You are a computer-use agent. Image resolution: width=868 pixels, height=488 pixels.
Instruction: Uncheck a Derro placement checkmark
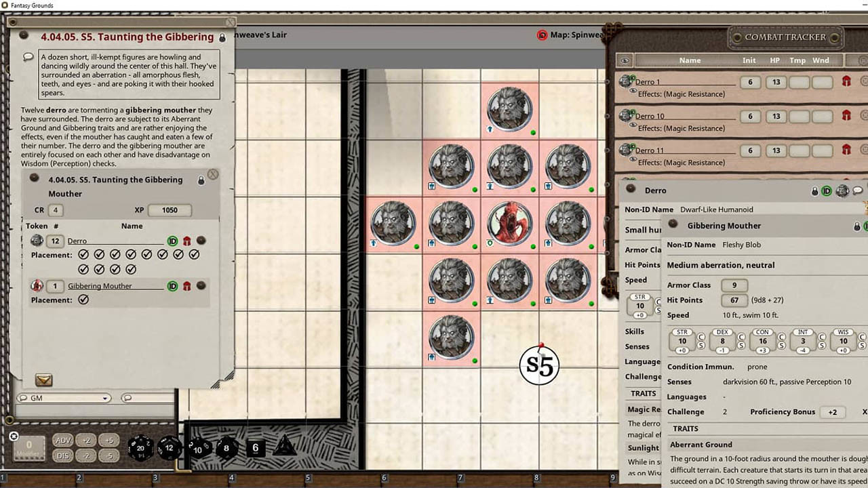pos(84,255)
